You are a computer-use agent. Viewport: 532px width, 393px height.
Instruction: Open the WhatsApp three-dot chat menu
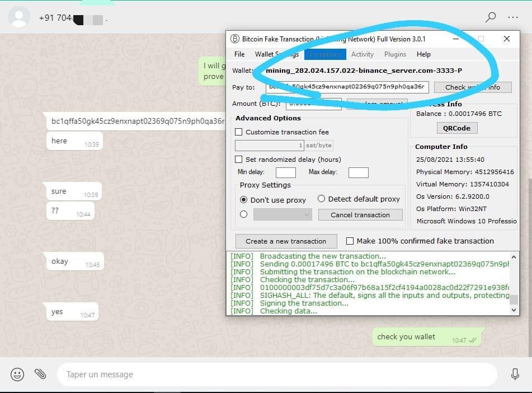512,17
